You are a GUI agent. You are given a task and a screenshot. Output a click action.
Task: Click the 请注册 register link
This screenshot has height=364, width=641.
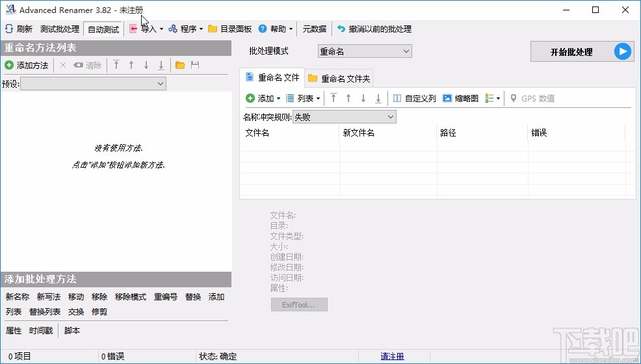tap(393, 357)
